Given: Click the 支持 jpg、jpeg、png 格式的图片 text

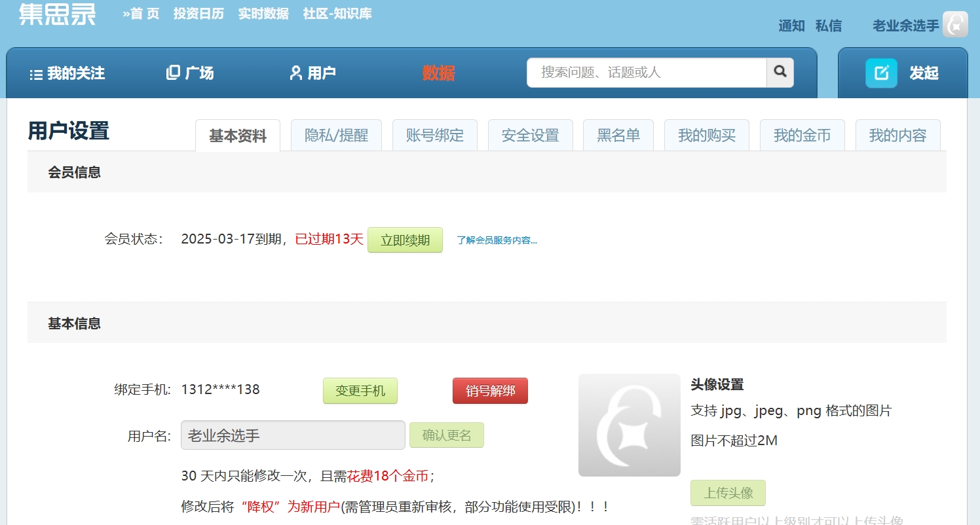Looking at the screenshot, I should 791,411.
